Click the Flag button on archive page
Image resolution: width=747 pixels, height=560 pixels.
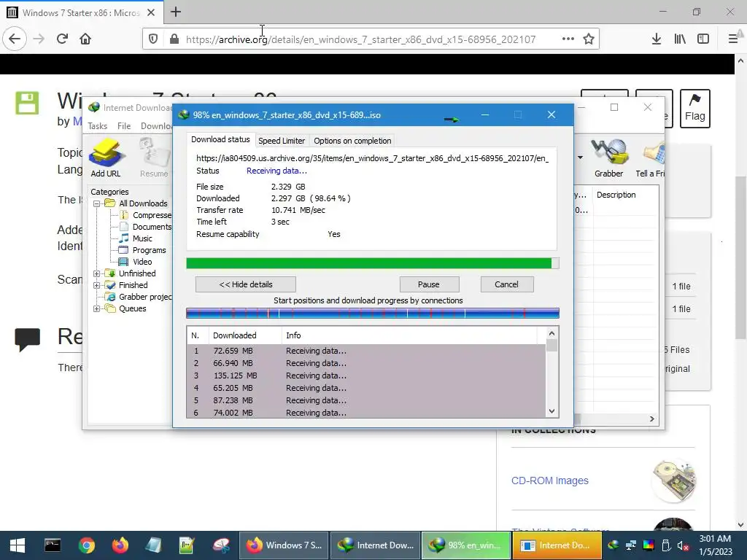pyautogui.click(x=694, y=108)
